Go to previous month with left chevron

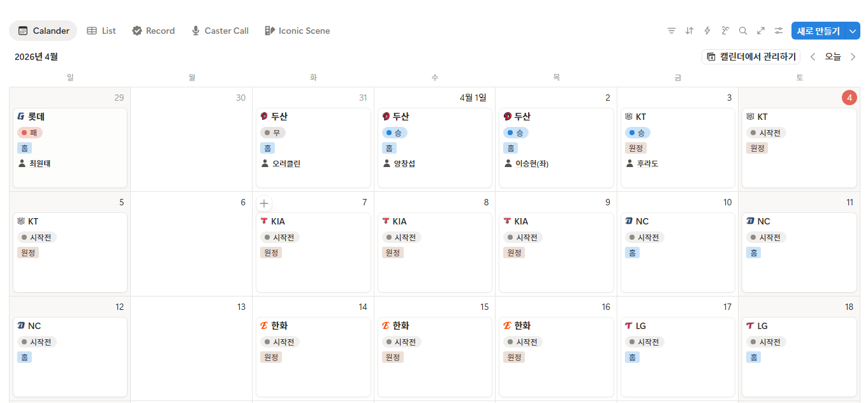click(x=813, y=57)
